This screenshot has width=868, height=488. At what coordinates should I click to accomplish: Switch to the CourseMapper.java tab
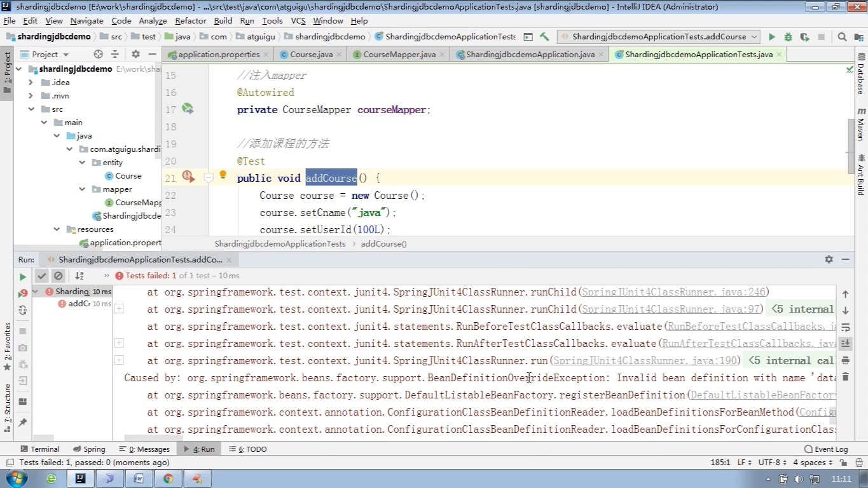(x=399, y=54)
